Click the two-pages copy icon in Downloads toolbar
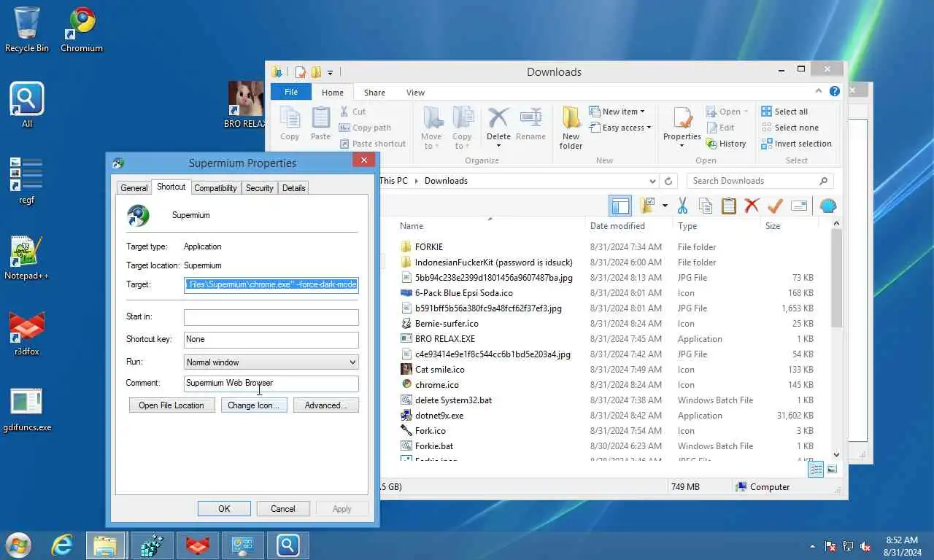The image size is (934, 560). [x=705, y=206]
